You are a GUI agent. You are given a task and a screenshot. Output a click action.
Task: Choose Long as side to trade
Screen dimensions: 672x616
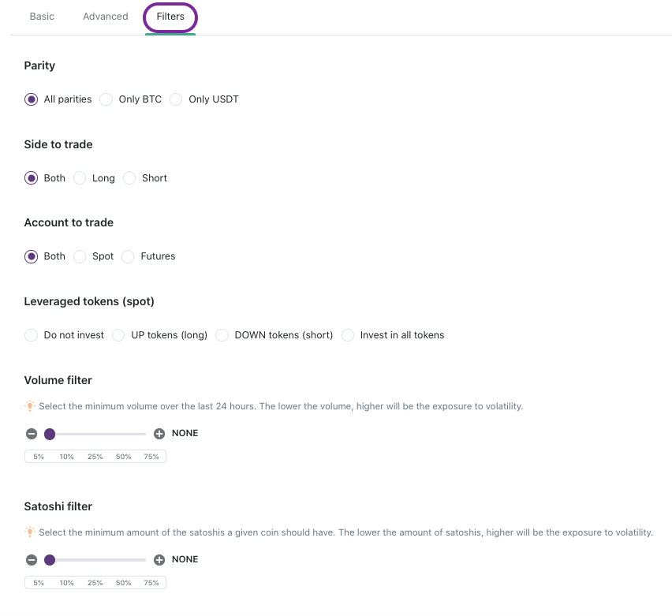pos(80,178)
